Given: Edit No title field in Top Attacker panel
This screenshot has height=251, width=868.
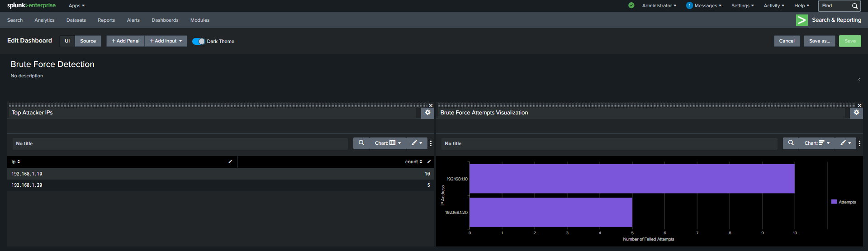Looking at the screenshot, I should coord(180,144).
